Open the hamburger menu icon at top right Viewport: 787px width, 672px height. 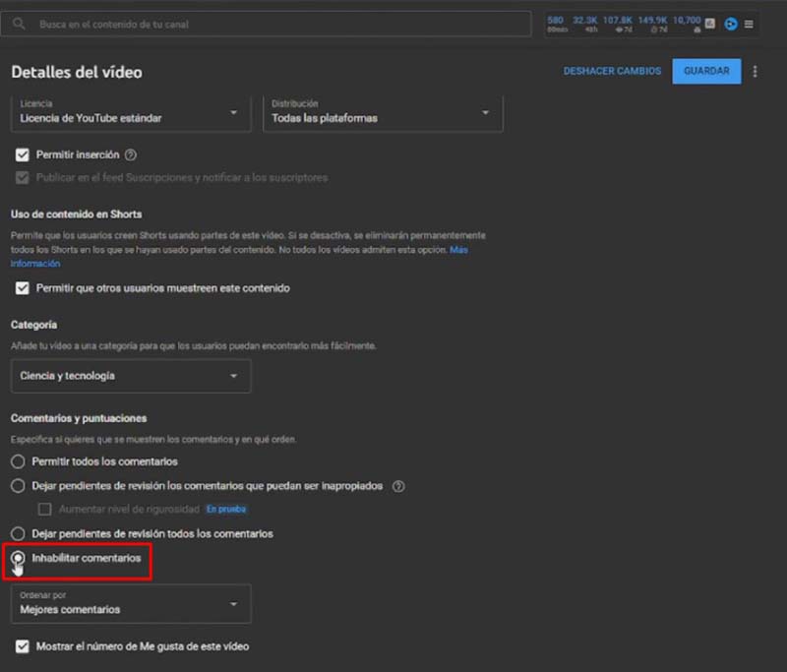(x=749, y=24)
